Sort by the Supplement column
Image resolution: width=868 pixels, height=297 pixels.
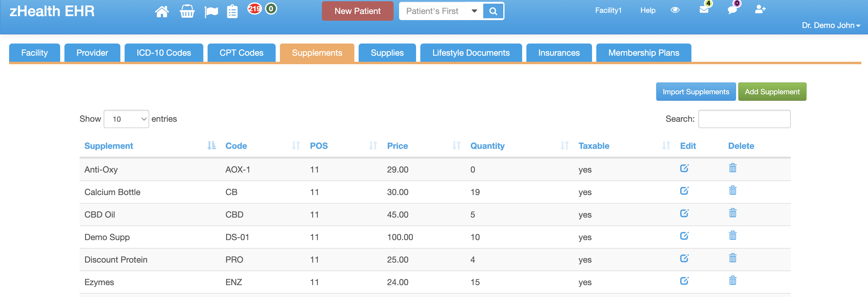click(x=150, y=146)
